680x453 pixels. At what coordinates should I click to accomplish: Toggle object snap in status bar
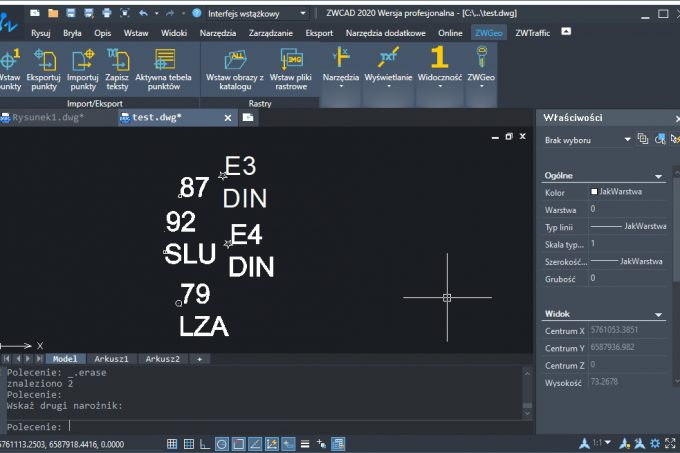click(x=238, y=443)
